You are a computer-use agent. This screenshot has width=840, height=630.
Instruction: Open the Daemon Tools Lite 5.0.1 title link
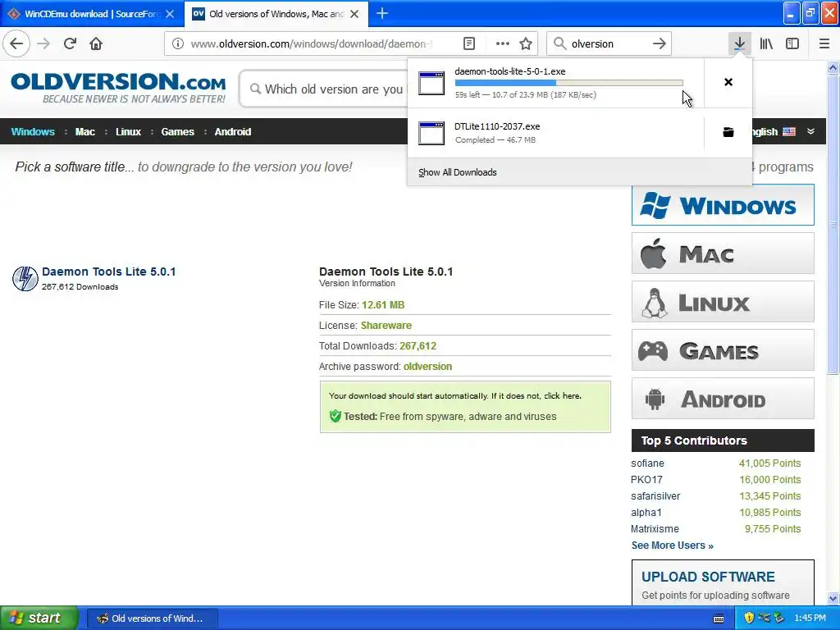(109, 272)
